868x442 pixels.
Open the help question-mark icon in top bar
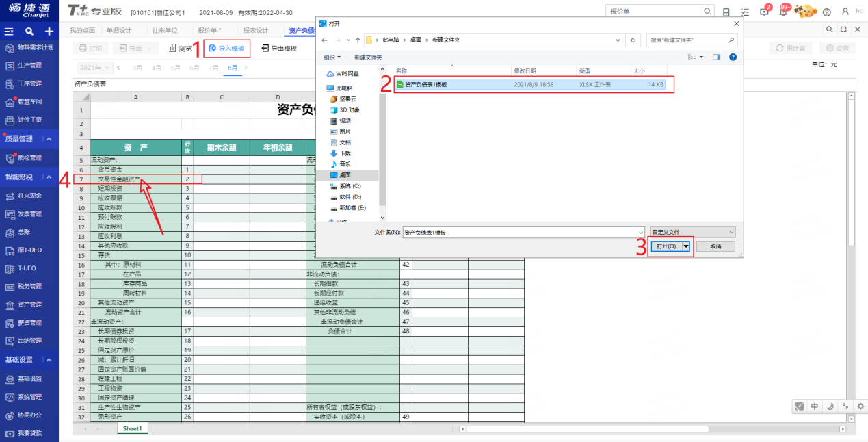pyautogui.click(x=826, y=12)
